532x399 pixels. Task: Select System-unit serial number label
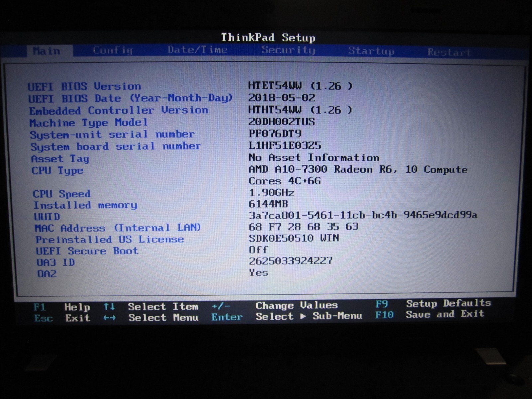[112, 135]
